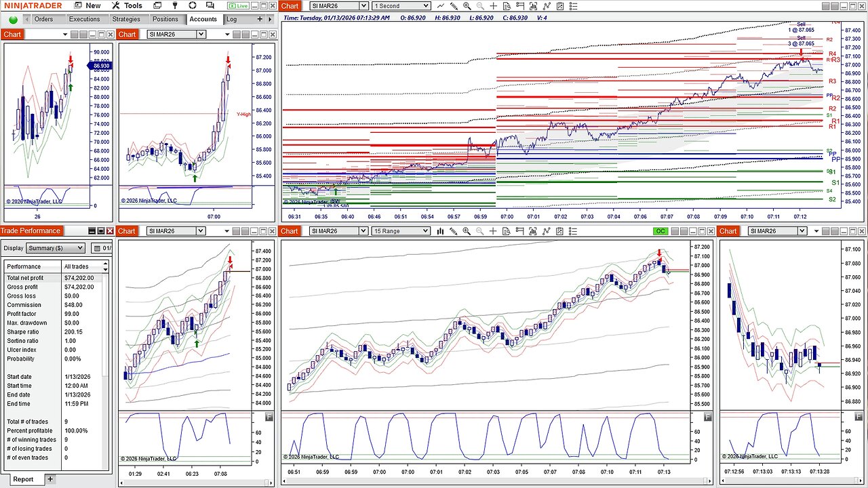The height and width of the screenshot is (488, 868).
Task: Open the 15 Range interval dropdown
Action: point(400,231)
